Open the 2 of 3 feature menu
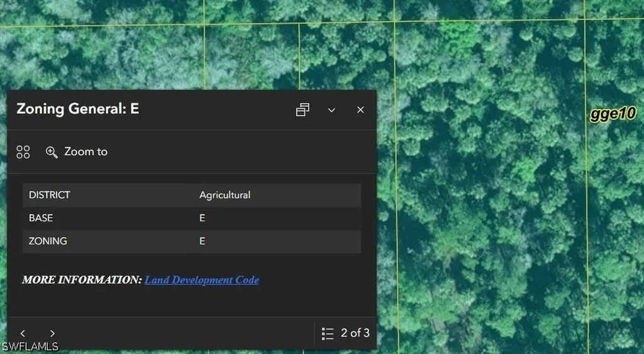This screenshot has height=354, width=644. pyautogui.click(x=346, y=333)
